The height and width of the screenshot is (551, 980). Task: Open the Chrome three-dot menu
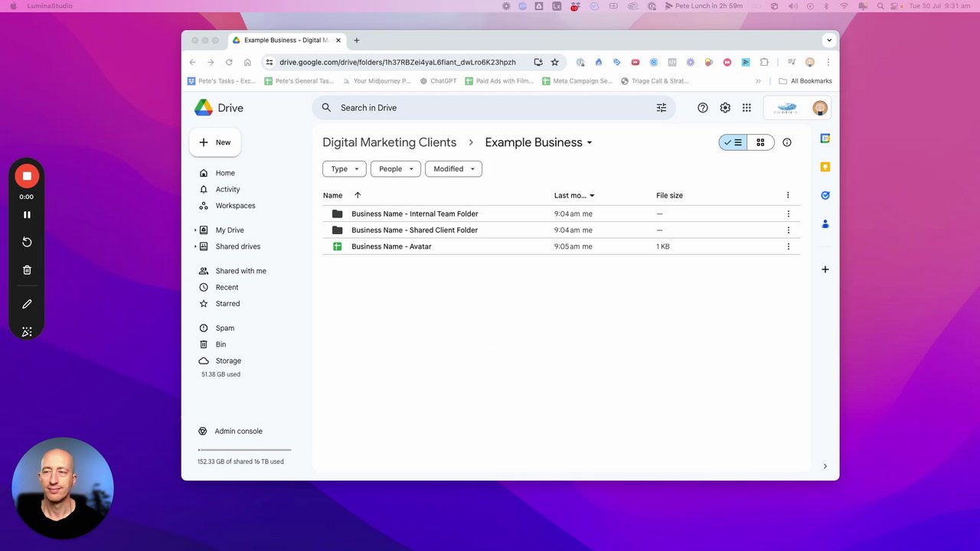[x=828, y=62]
